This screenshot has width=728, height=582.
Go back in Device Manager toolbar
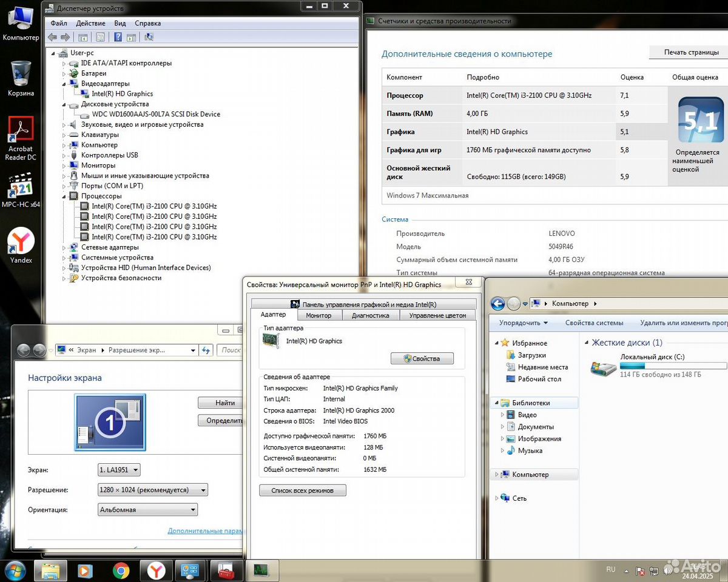[53, 37]
